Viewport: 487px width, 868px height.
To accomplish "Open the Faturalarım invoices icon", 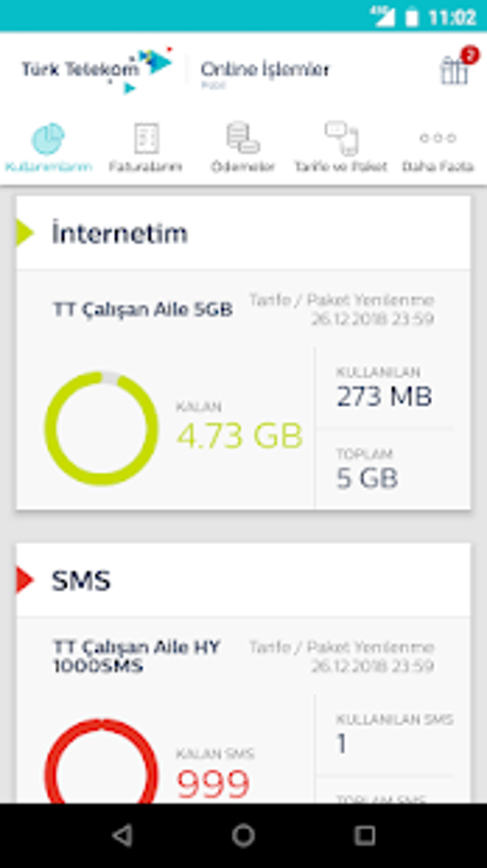I will pyautogui.click(x=146, y=139).
